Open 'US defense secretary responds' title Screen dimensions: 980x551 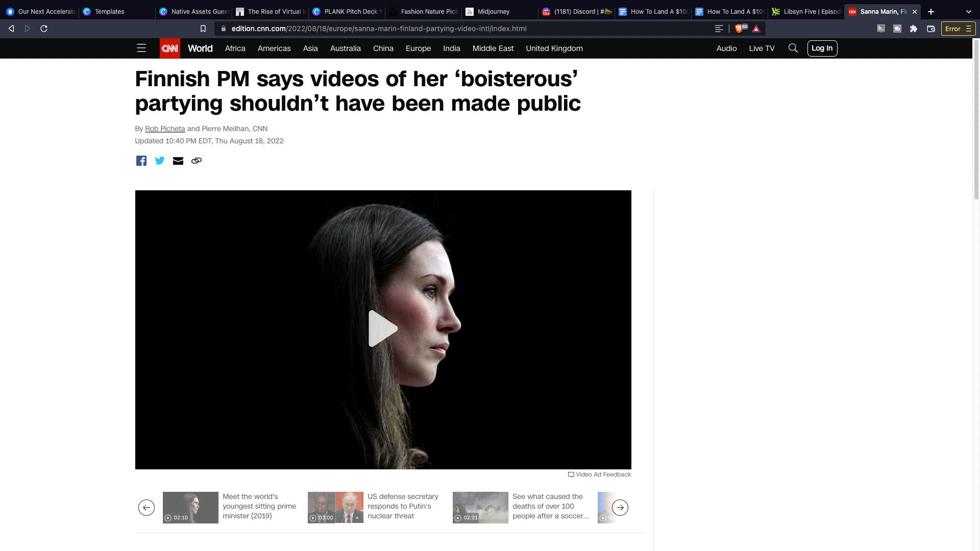pos(403,506)
